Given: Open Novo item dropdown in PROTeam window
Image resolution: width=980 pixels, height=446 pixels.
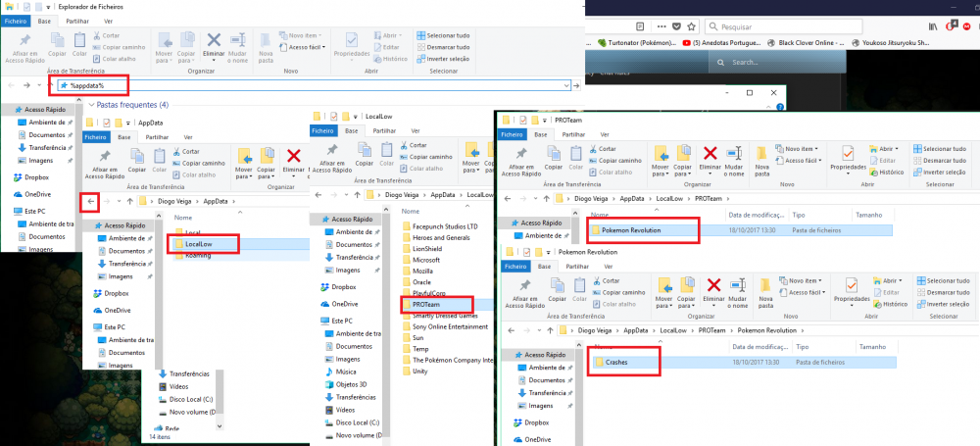Looking at the screenshot, I should [797, 149].
